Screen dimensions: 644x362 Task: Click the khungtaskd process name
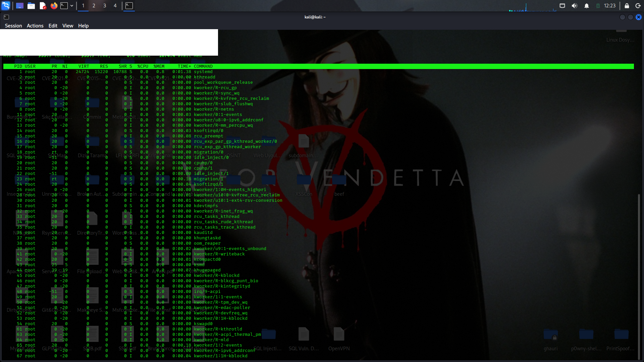207,238
